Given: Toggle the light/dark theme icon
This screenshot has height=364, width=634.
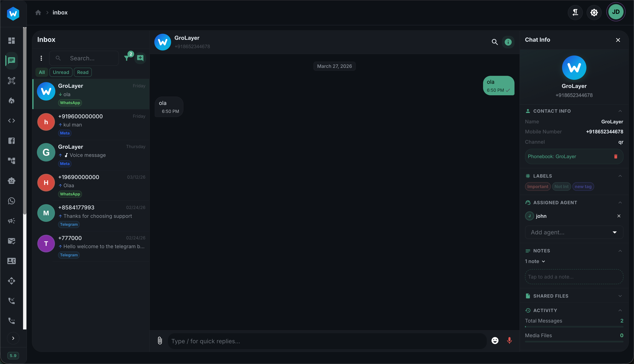Looking at the screenshot, I should point(594,12).
